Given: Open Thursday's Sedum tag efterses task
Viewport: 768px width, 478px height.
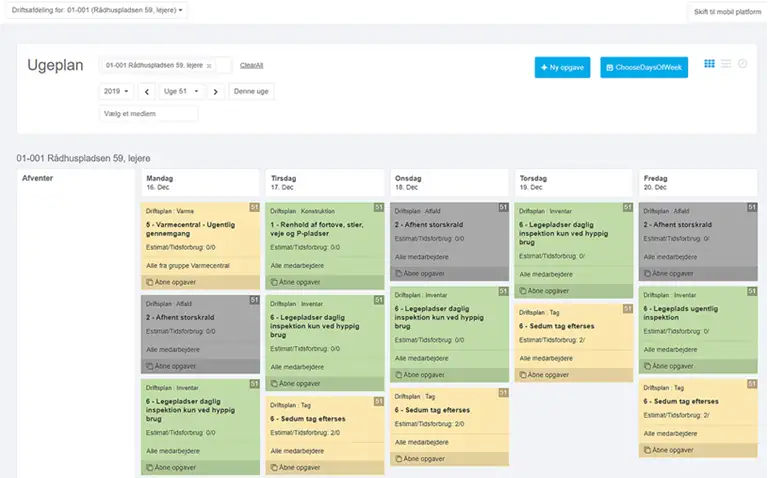Looking at the screenshot, I should (x=572, y=326).
